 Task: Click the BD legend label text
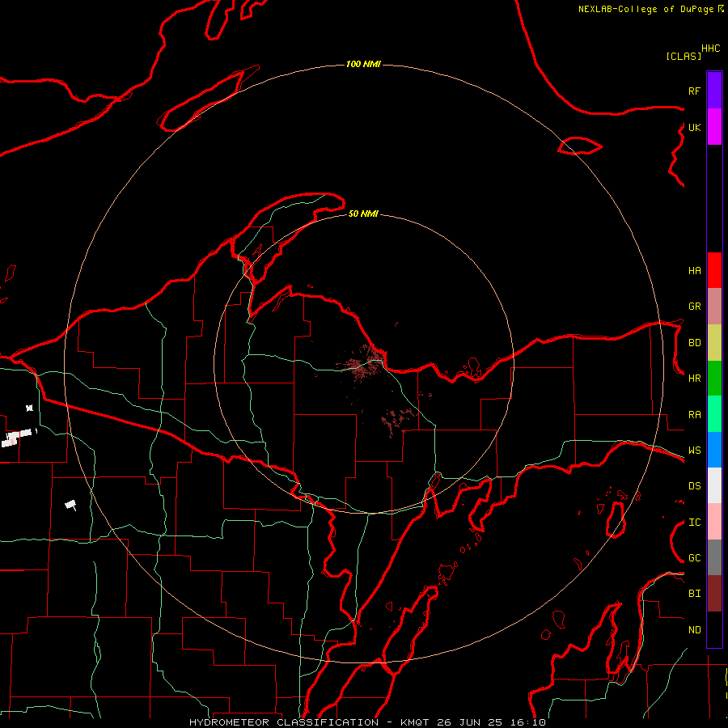[x=694, y=343]
